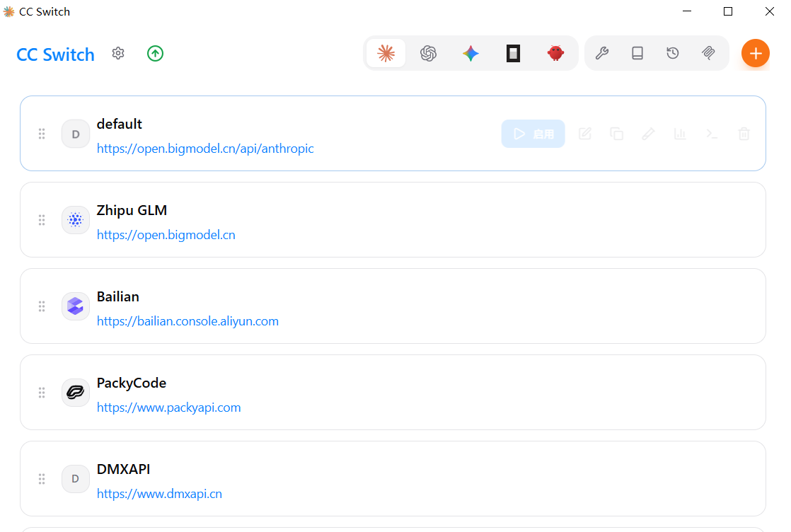This screenshot has width=791, height=532.
Task: Click the CC Switch title bar app icon
Action: (8, 11)
